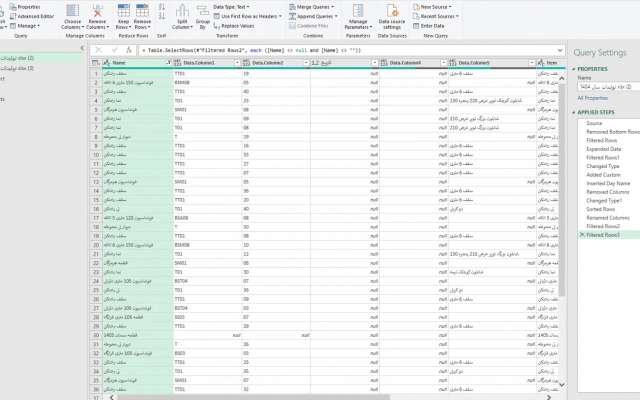640x400 pixels.
Task: Click Enter Data in New Query group
Action: pos(429,26)
